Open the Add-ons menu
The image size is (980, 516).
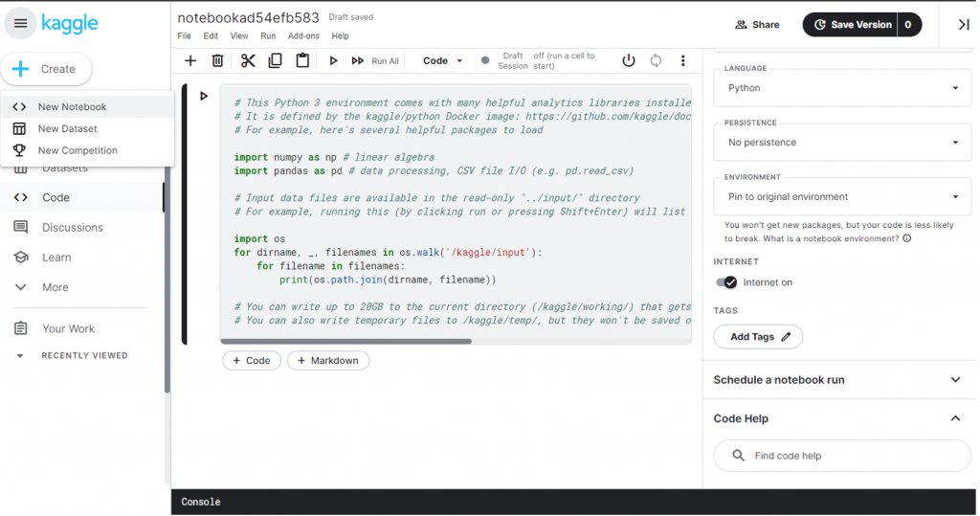303,36
